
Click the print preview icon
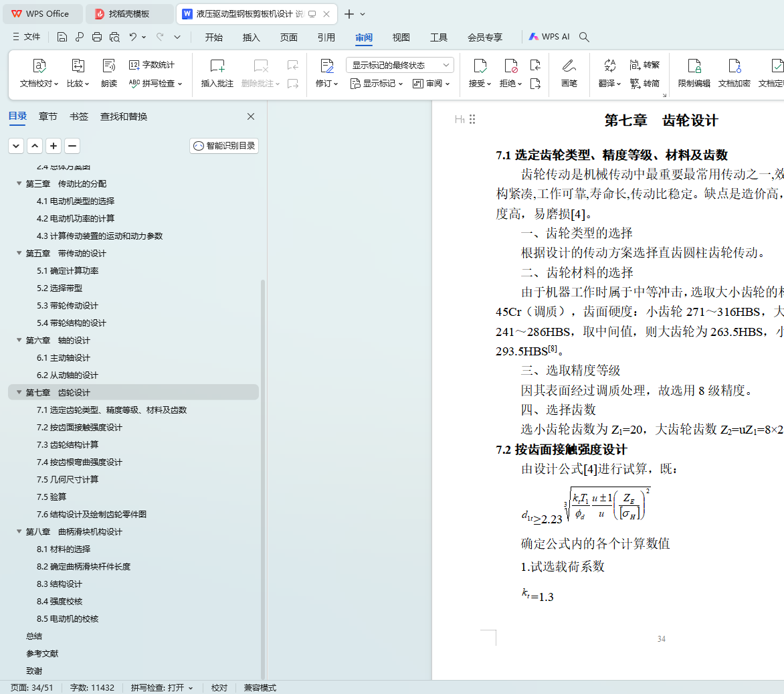click(114, 37)
